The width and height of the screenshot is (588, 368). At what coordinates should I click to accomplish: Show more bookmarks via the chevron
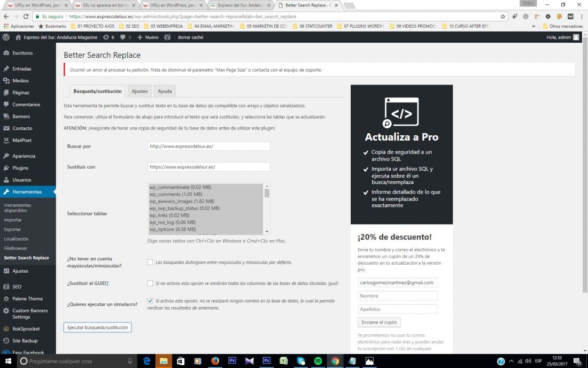[533, 26]
